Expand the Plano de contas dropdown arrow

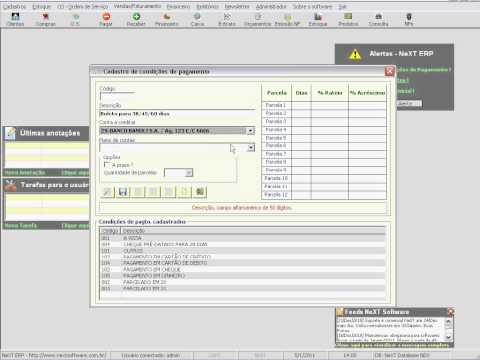(251, 147)
